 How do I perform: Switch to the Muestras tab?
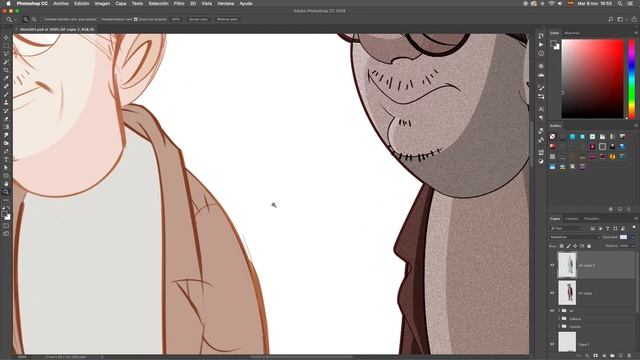[x=572, y=33]
